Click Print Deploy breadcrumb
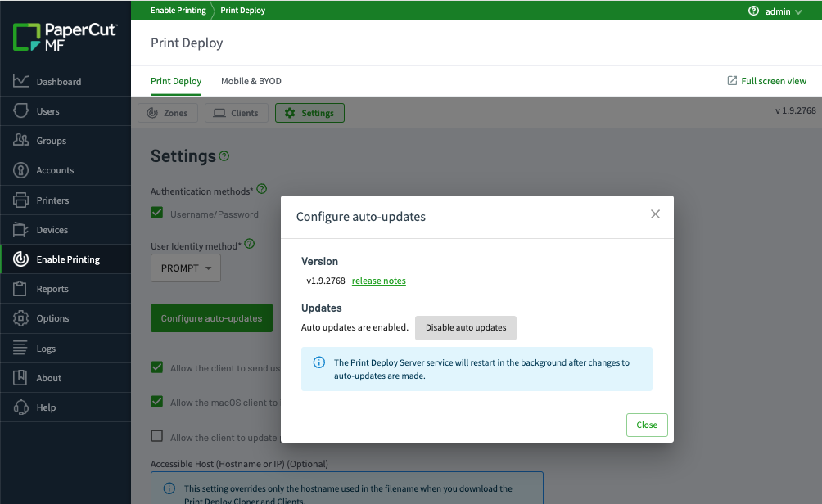 pos(242,10)
